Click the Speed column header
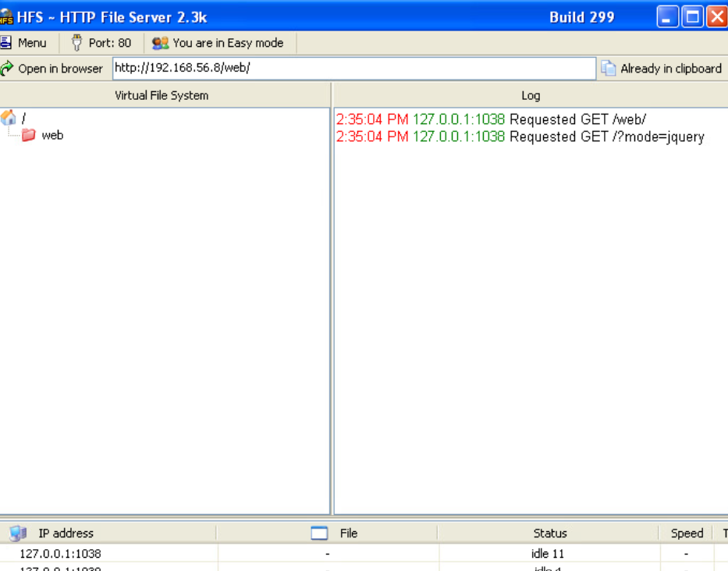Viewport: 728px width, 571px height. pyautogui.click(x=687, y=533)
